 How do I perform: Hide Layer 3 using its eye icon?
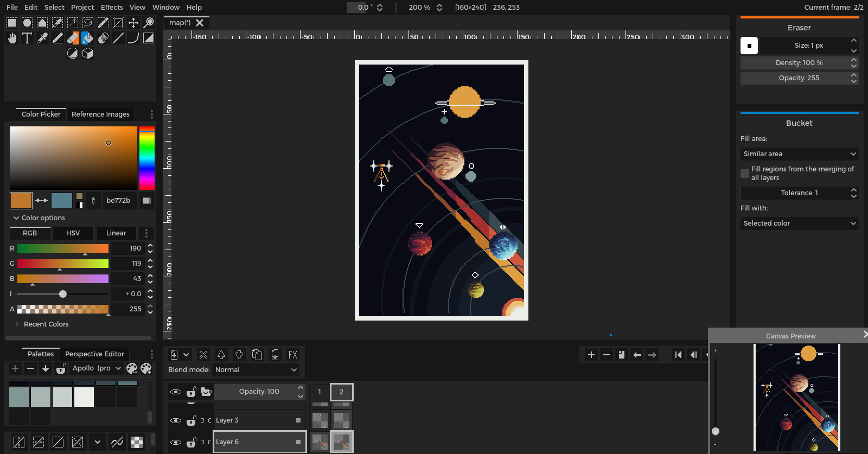click(x=175, y=420)
